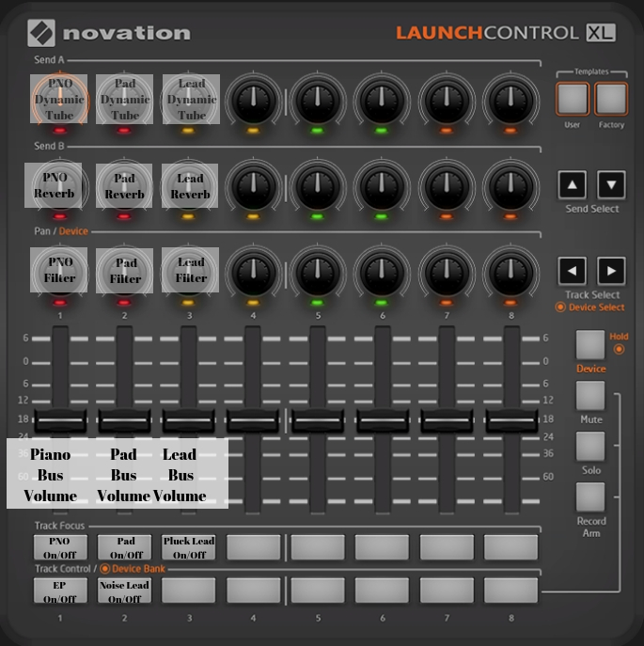644x646 pixels.
Task: Click Track Focus button of channel 8
Action: 510,547
